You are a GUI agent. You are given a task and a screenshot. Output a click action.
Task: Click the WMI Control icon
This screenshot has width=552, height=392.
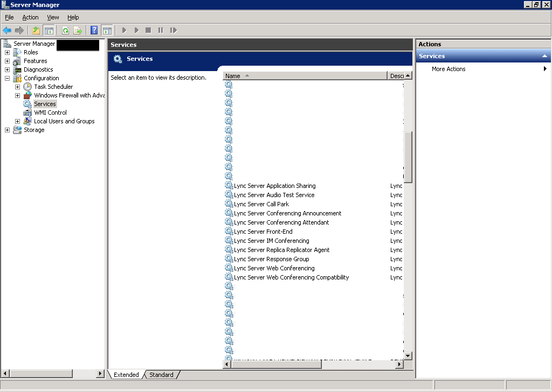point(27,113)
